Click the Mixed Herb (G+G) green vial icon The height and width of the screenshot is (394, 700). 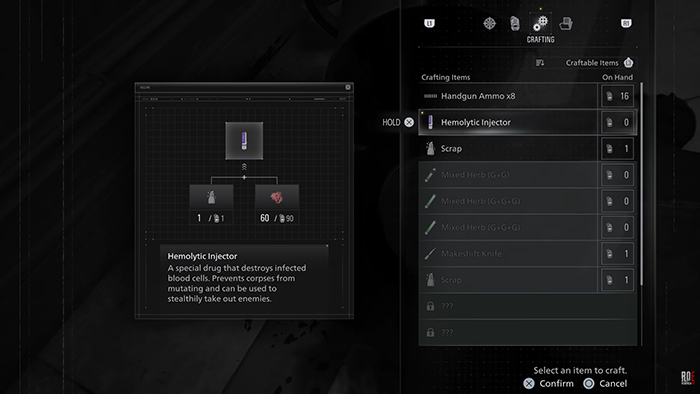430,175
